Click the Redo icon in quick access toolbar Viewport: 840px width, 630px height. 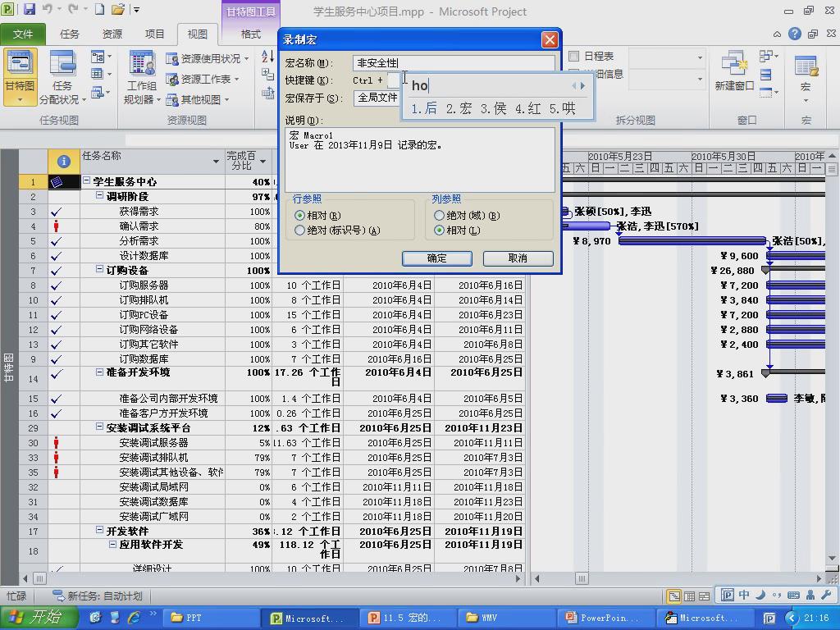coord(73,9)
